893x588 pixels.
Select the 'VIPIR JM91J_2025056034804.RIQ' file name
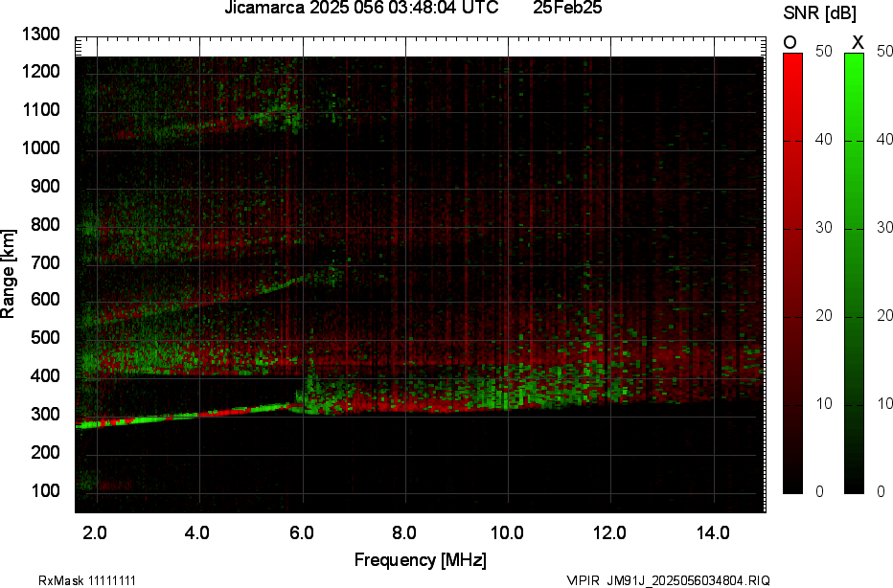(669, 580)
